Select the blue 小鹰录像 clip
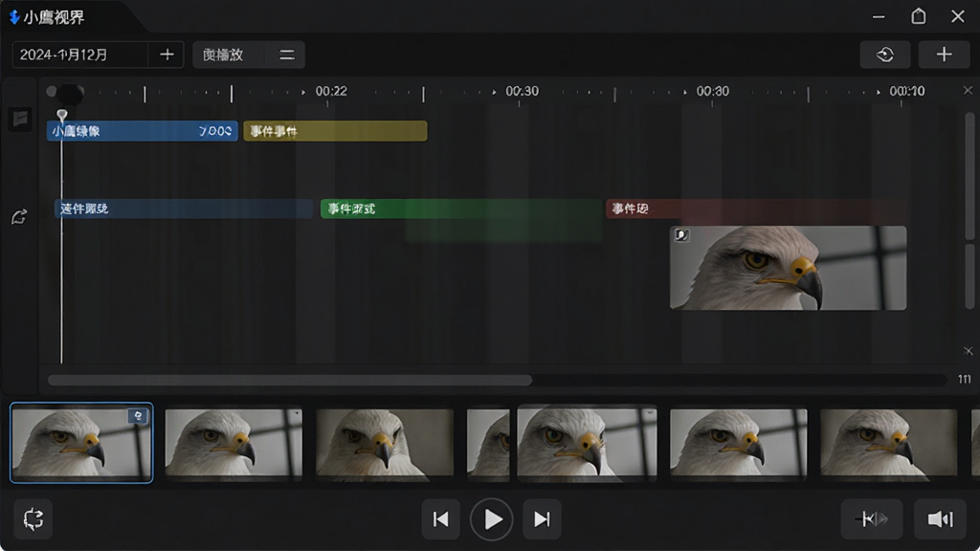This screenshot has width=980, height=551. tap(143, 131)
